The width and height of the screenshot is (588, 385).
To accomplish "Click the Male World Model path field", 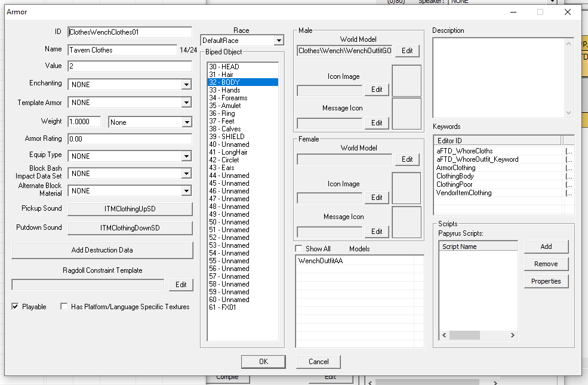I will tap(344, 51).
